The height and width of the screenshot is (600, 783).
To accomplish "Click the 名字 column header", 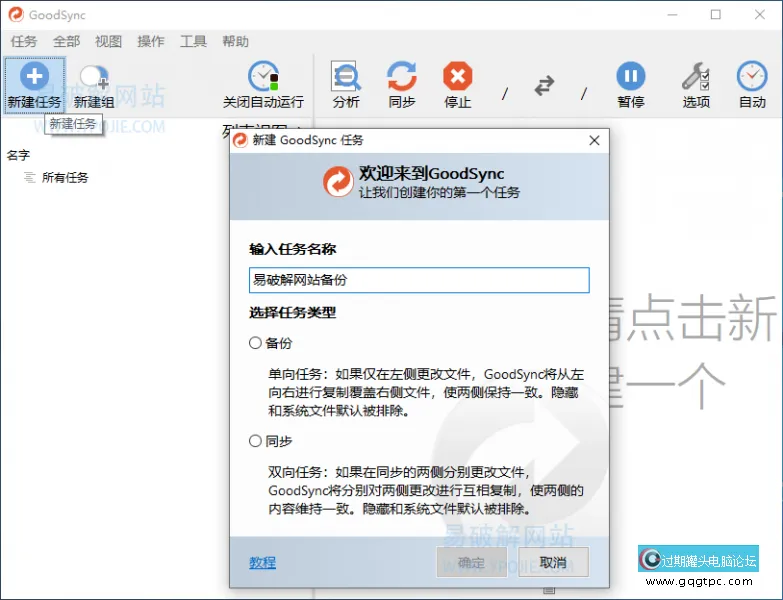I will (18, 155).
